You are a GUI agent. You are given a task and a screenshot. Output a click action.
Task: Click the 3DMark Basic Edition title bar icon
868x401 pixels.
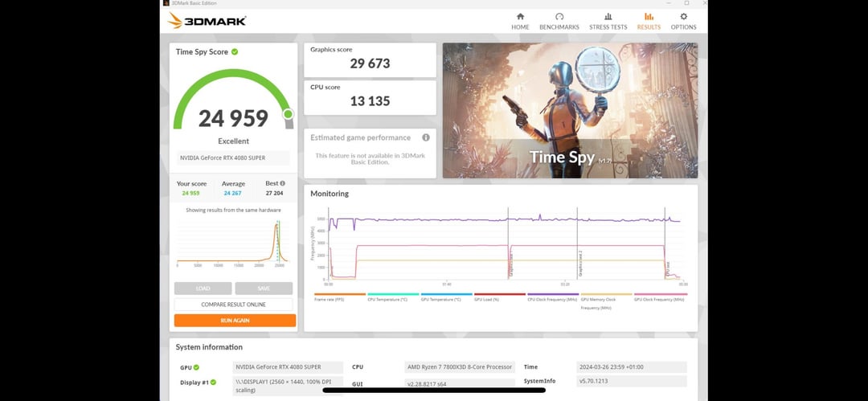pos(166,2)
